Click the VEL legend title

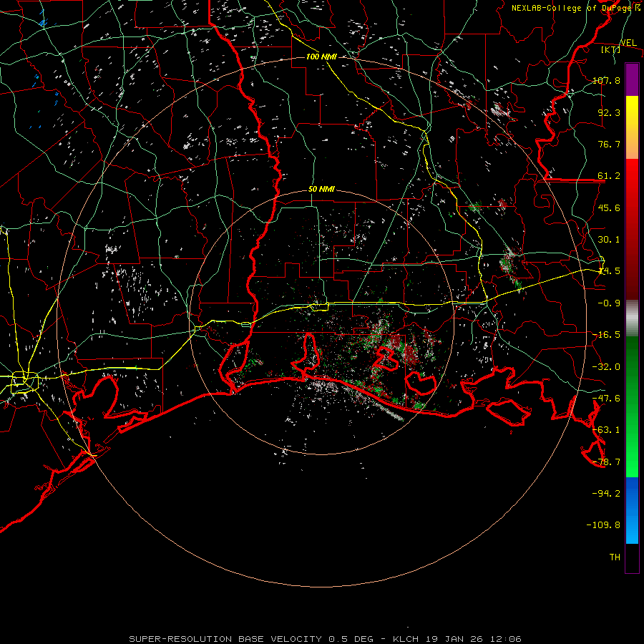pos(628,43)
